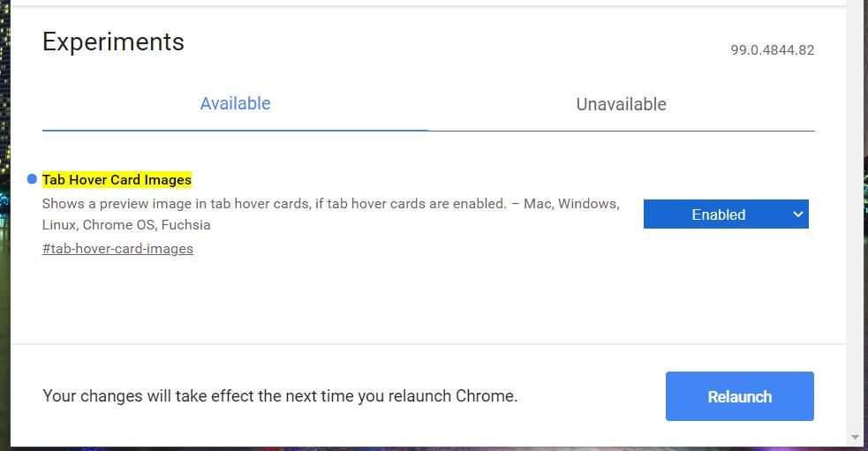Open the #tab-hover-card-images anchor link
868x451 pixels.
coord(117,249)
